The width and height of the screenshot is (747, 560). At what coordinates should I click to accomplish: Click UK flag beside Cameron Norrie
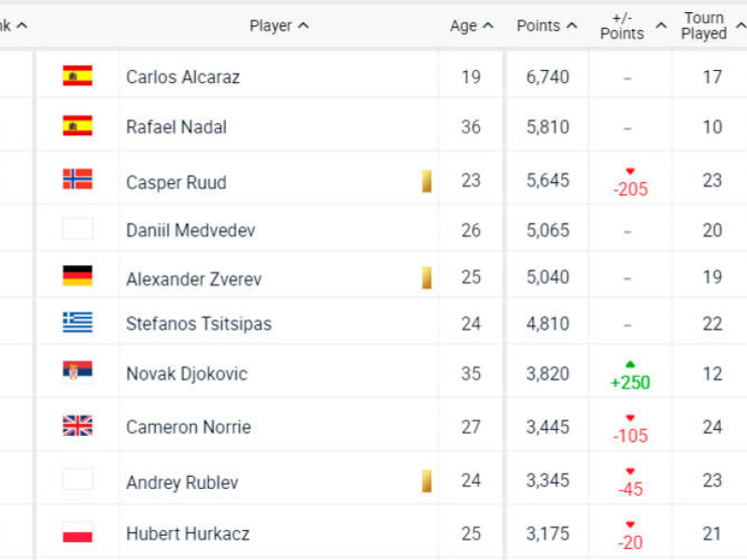78,427
